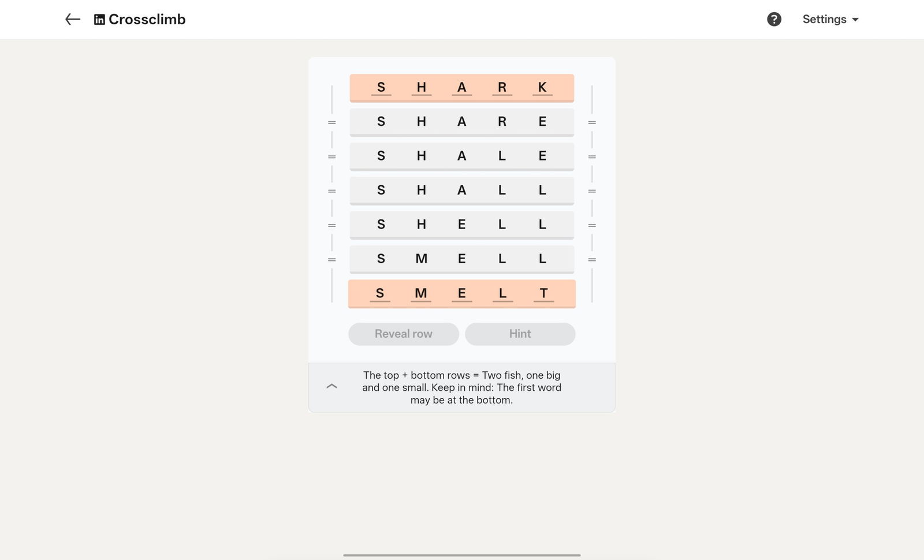
Task: Click left drag handle of SHARE row
Action: point(331,122)
